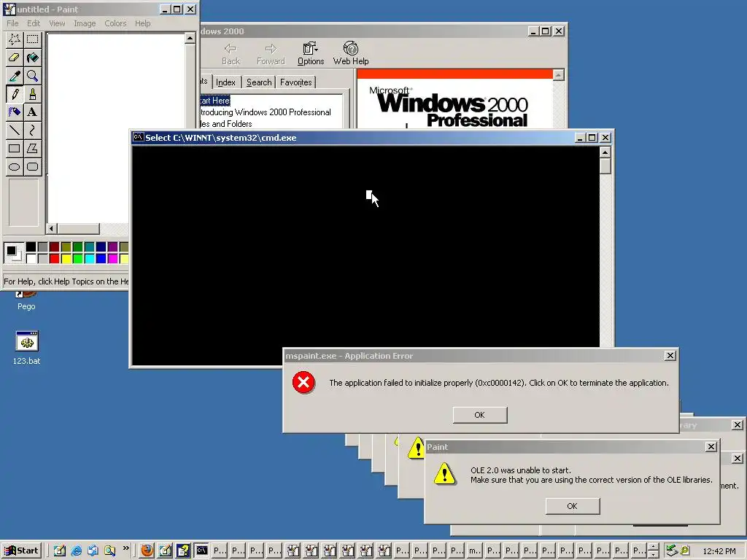Click the Back arrow in Windows 2000 Help

(231, 53)
